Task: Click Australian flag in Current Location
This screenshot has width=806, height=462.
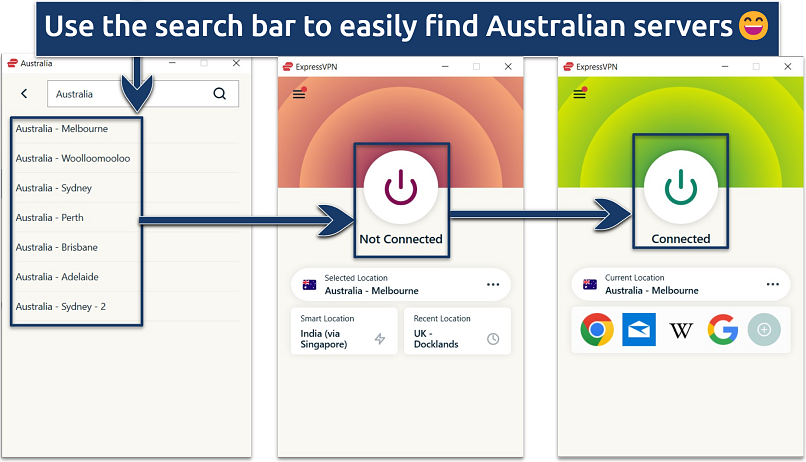Action: click(x=590, y=284)
